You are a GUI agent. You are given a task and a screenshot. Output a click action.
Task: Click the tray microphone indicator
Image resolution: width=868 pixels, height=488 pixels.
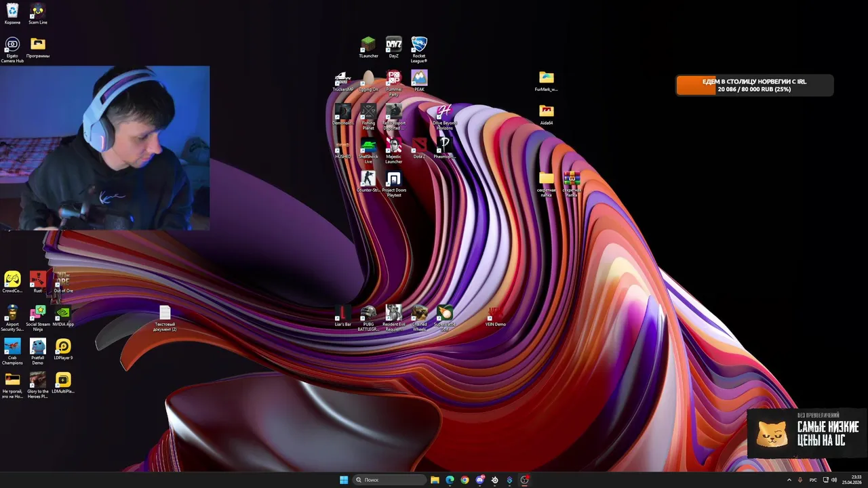(x=800, y=480)
